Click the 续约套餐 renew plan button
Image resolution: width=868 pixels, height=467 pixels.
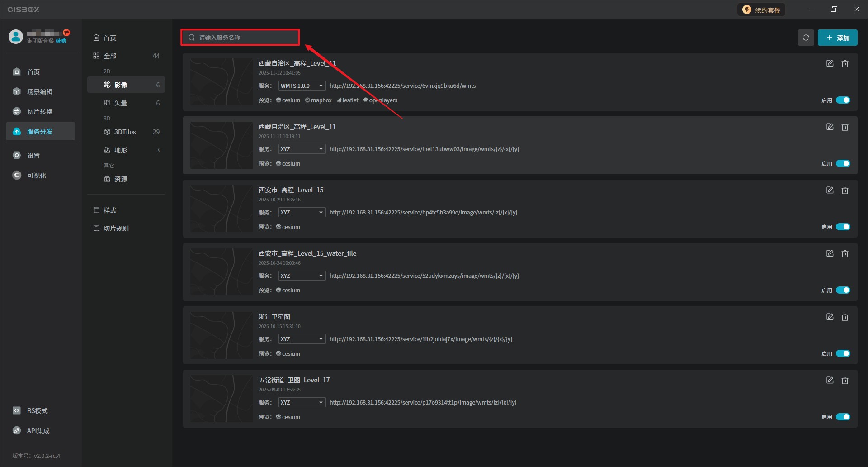761,10
